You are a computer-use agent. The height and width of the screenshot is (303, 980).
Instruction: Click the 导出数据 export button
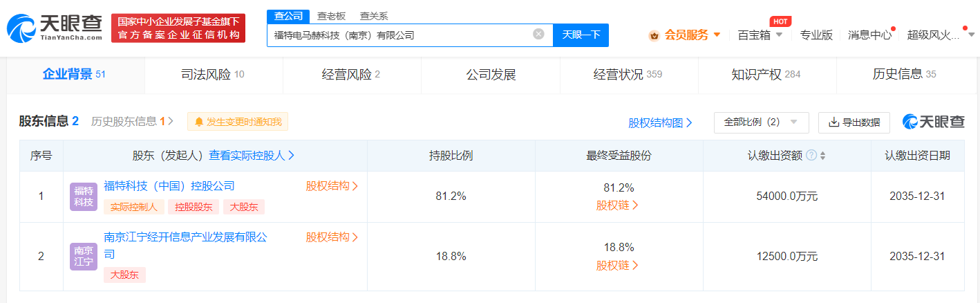click(854, 122)
